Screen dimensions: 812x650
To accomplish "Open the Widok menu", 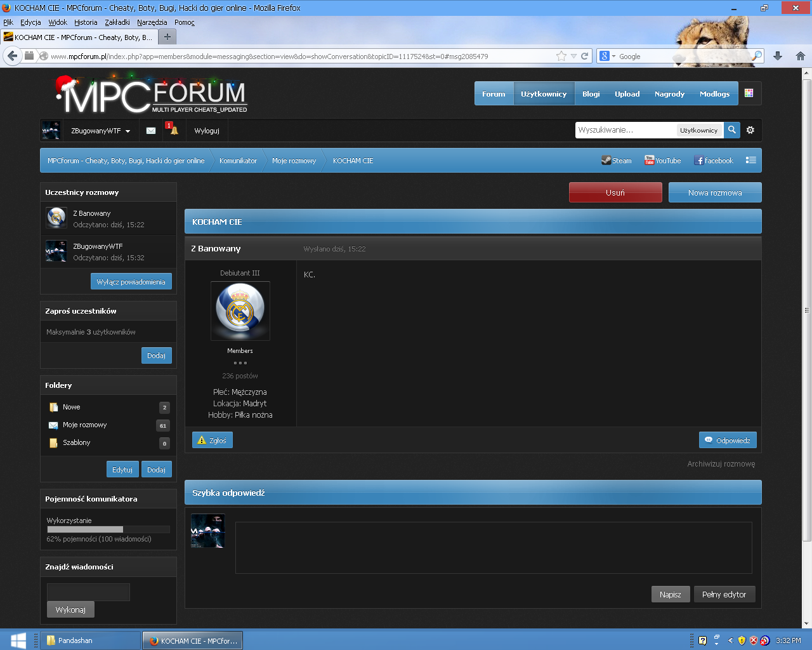I will pyautogui.click(x=58, y=22).
